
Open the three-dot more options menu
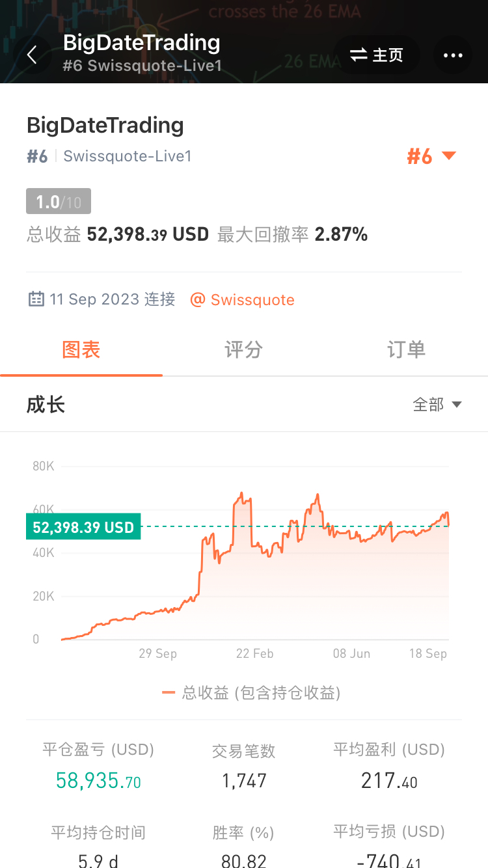click(453, 55)
